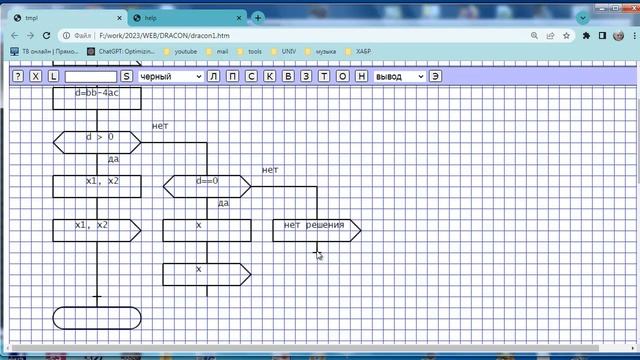The width and height of the screenshot is (640, 360).
Task: Focus the toolbar text input field
Action: point(91,77)
